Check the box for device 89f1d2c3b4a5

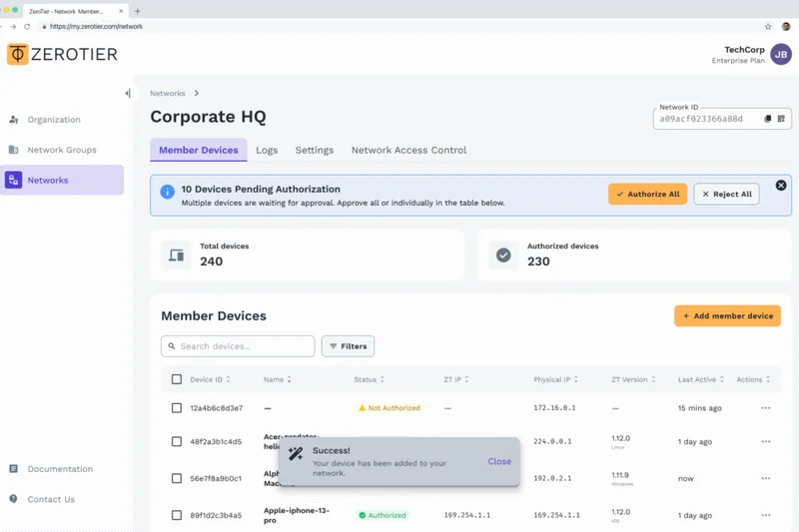point(177,515)
